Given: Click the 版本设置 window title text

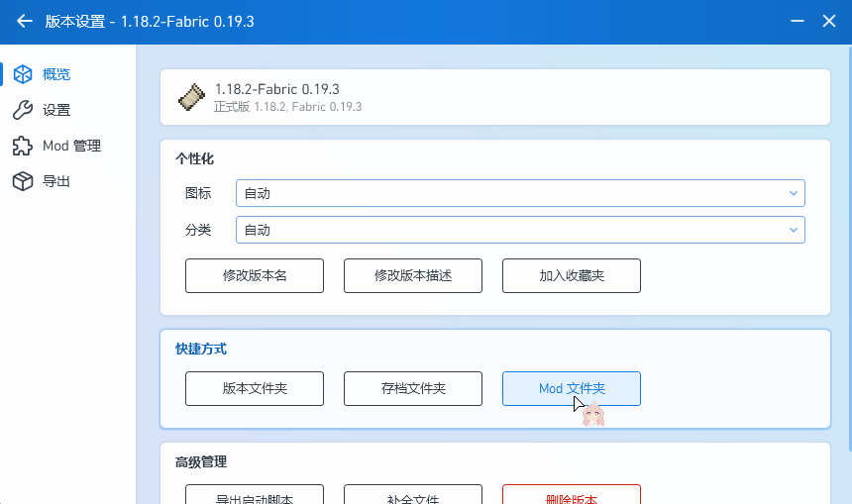Looking at the screenshot, I should [x=150, y=21].
